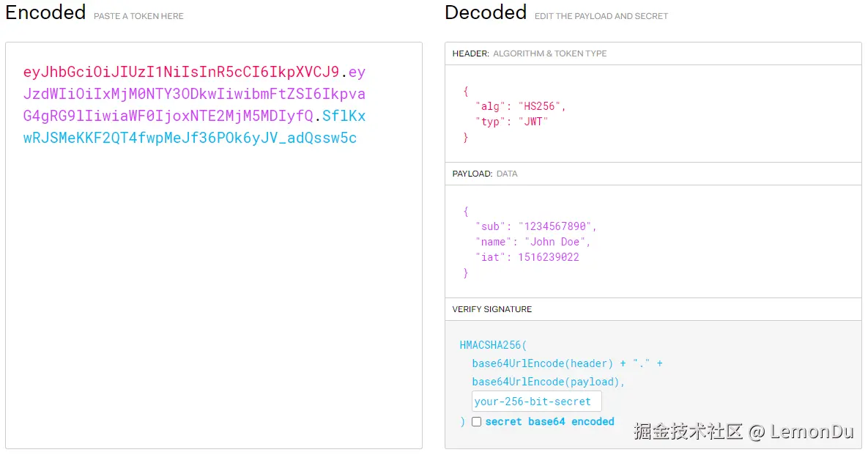Click the "PASTE A TOKEN HERE" hint text

138,16
